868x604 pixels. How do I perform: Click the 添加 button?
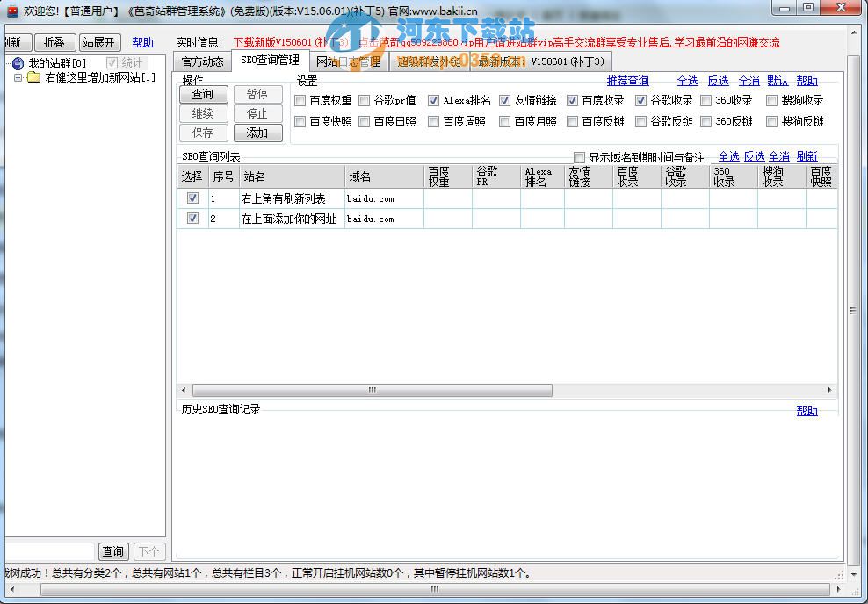click(257, 133)
